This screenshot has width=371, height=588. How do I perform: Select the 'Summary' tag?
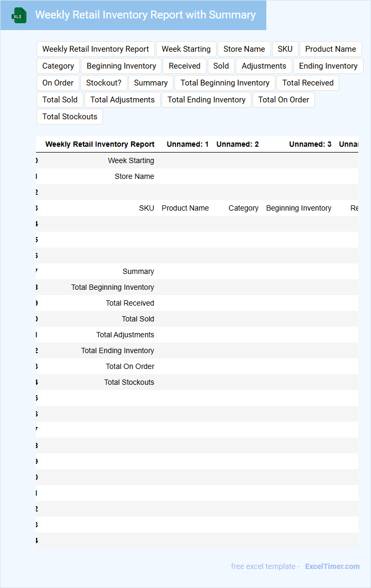click(151, 83)
